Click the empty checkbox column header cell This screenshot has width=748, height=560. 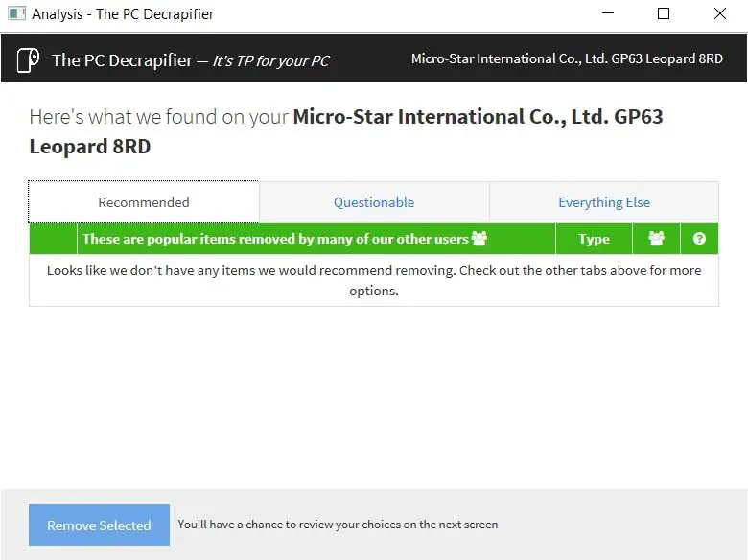pyautogui.click(x=53, y=239)
